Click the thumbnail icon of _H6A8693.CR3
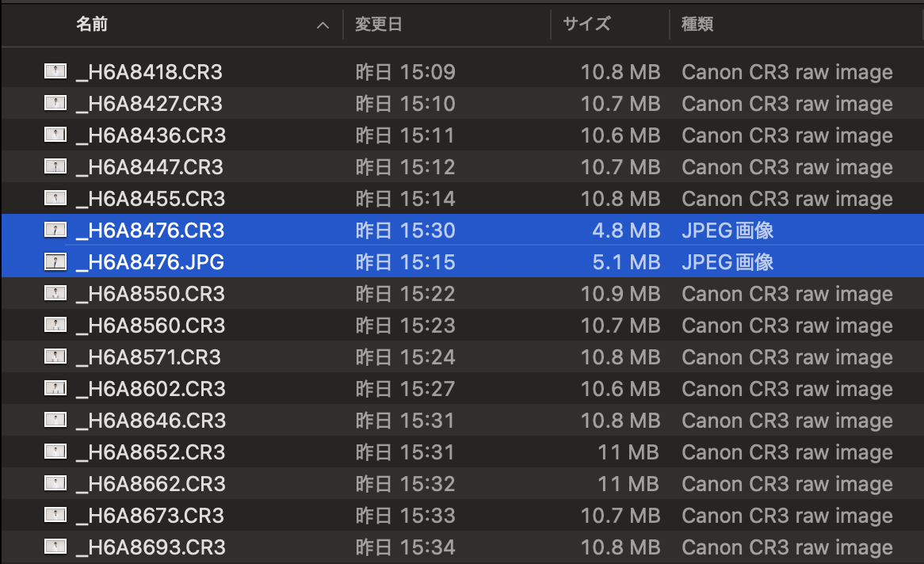 (x=55, y=547)
